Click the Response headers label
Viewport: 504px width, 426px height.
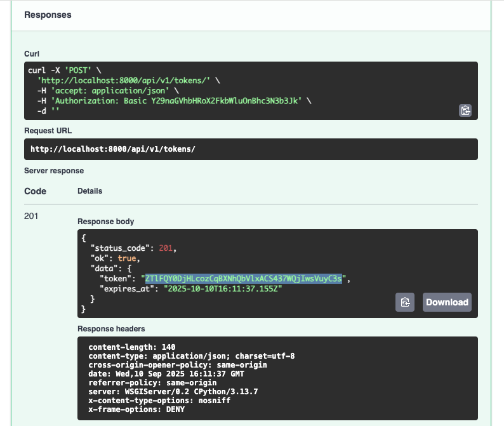coord(111,329)
